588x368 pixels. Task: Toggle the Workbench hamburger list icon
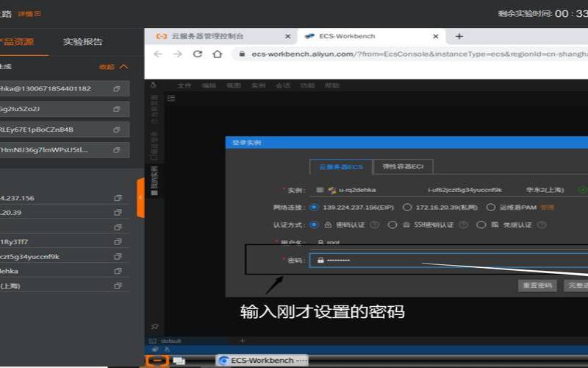171,99
